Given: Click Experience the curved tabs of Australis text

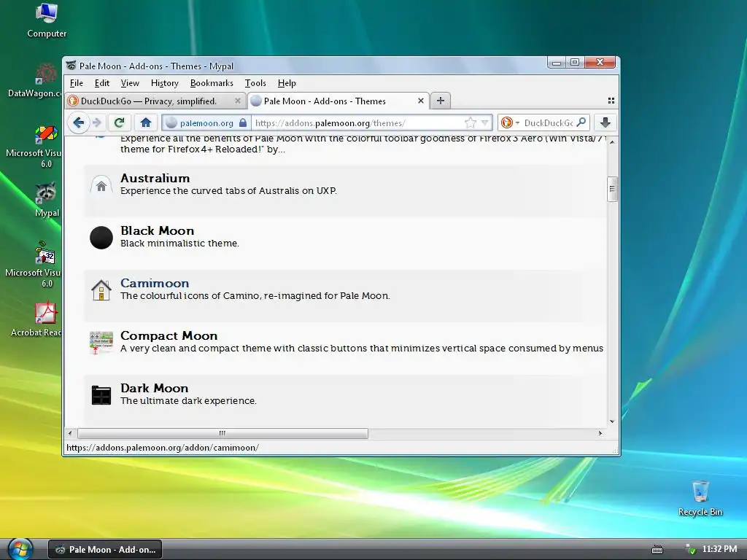Looking at the screenshot, I should [x=228, y=190].
